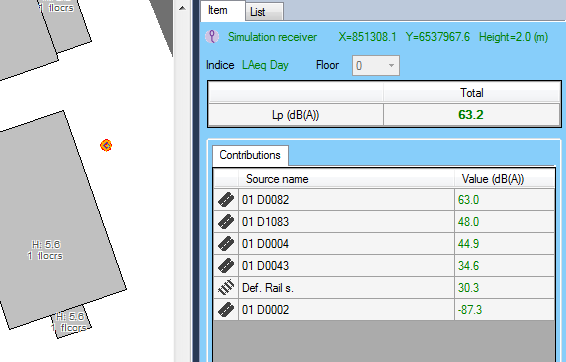Screen dimensions: 566x362
Task: Select the receiver point marker on map
Action: [106, 145]
